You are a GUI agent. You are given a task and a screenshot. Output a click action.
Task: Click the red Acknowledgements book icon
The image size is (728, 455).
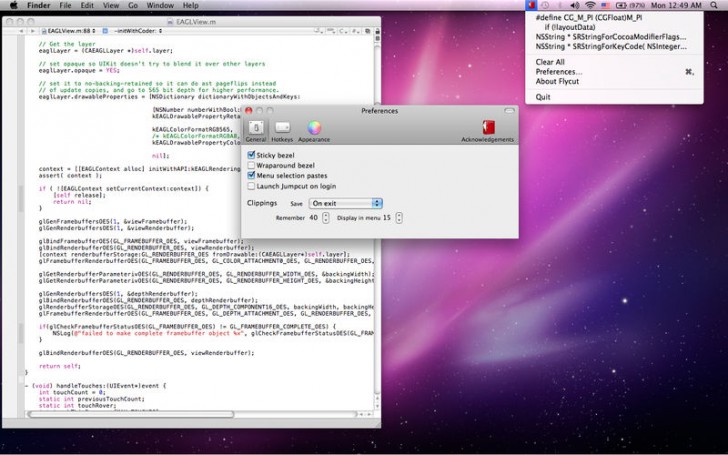488,128
